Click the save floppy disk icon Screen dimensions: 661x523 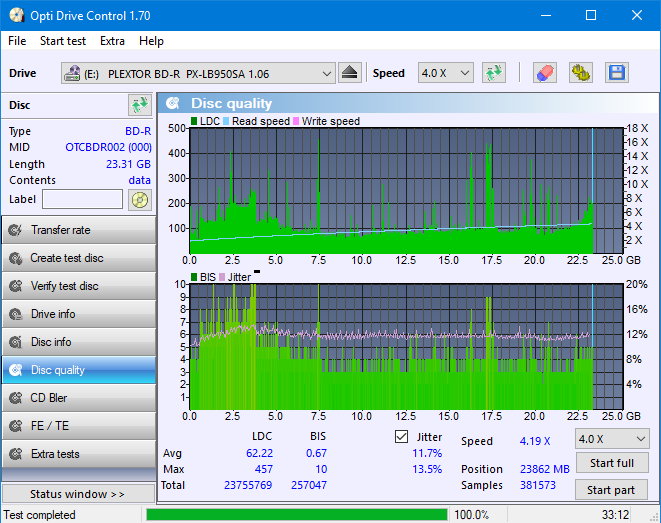point(617,73)
